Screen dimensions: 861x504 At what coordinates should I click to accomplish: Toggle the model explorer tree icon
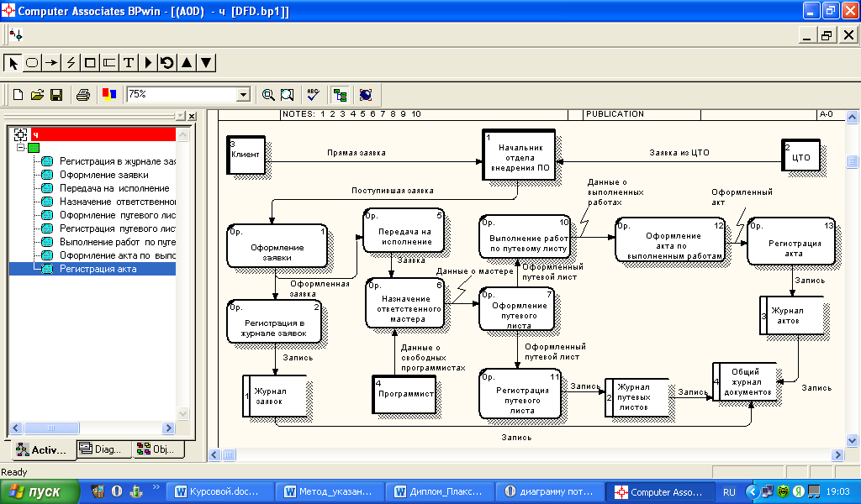click(340, 95)
